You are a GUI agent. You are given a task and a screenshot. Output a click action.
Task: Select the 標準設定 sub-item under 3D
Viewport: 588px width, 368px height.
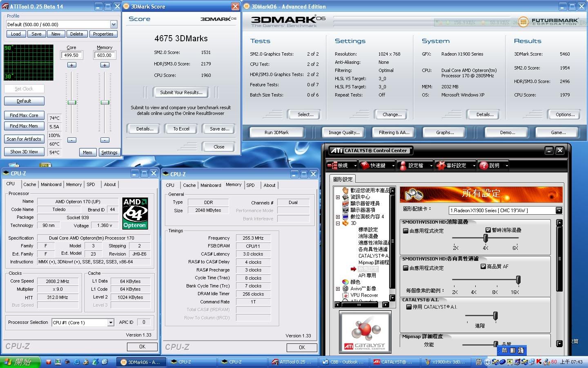point(368,230)
